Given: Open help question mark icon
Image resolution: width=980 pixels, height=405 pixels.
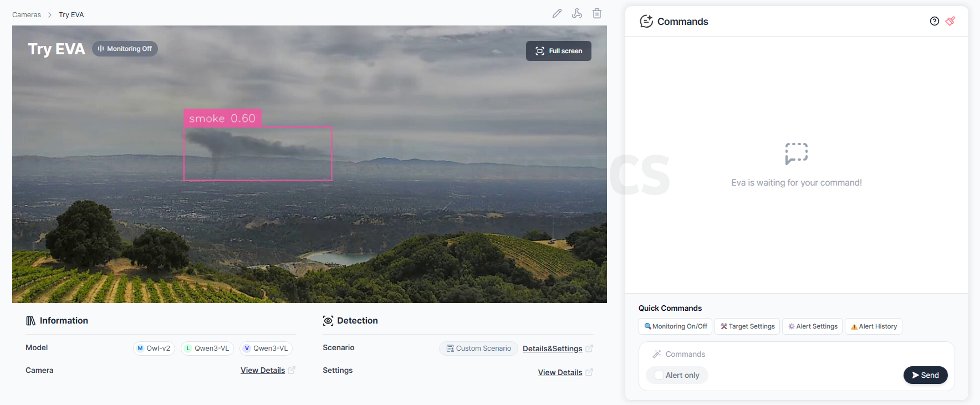Looking at the screenshot, I should pyautogui.click(x=935, y=21).
